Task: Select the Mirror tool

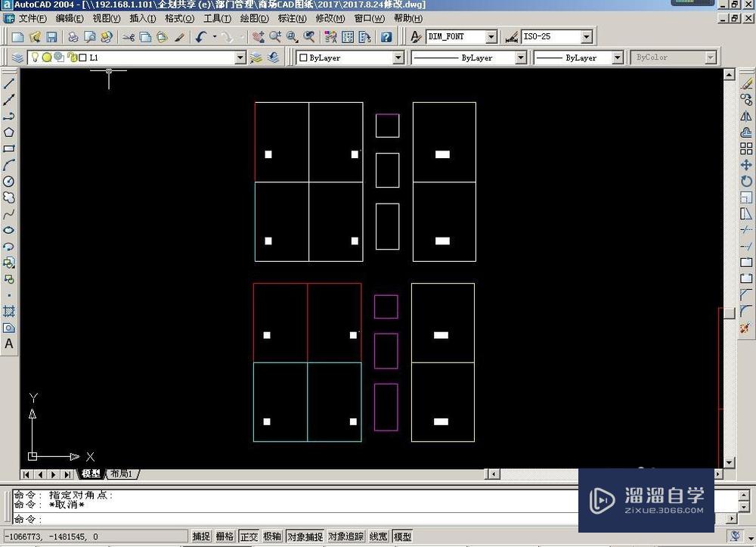Action: (746, 117)
